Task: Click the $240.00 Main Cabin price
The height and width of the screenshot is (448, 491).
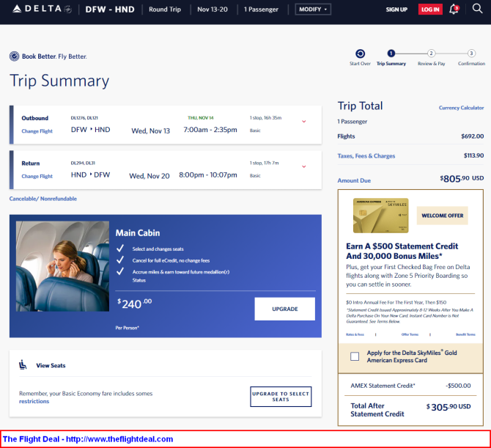Action: click(134, 304)
